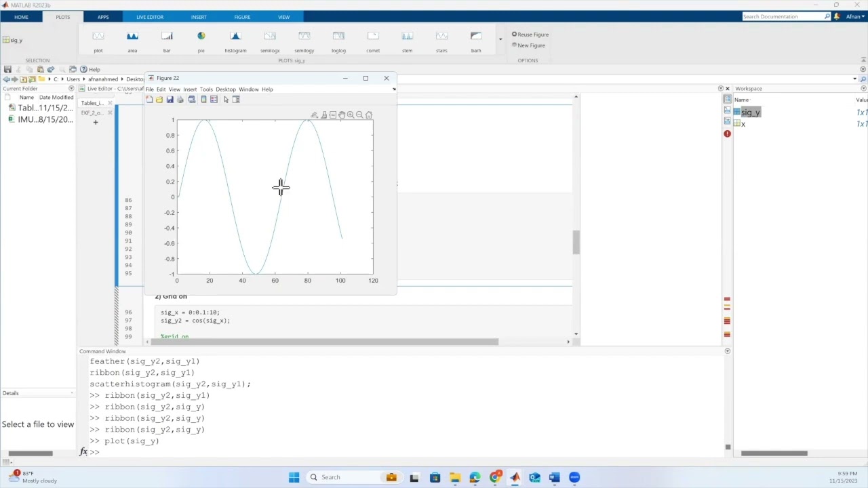Screen dimensions: 868x488
Task: Open the Command Window actions dropdown
Action: point(727,351)
